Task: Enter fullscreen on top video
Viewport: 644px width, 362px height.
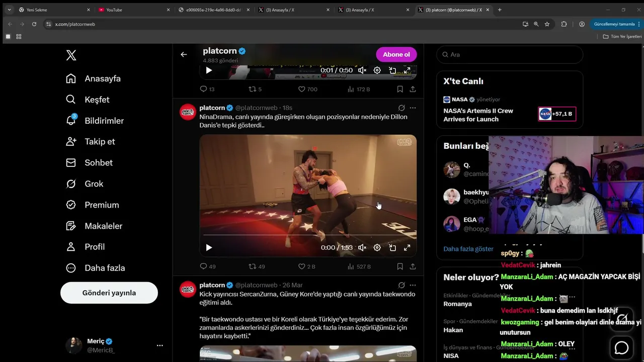Action: tap(407, 70)
